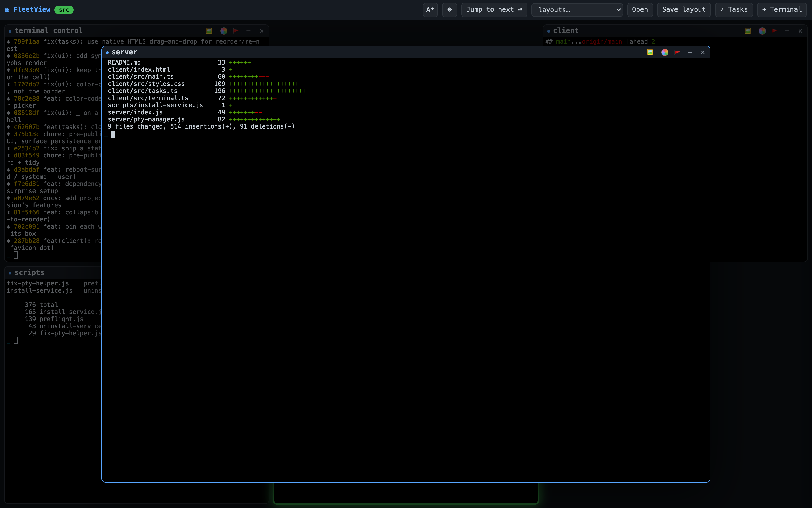Click commit hash 799f1aa in terminal control
This screenshot has height=508, width=812.
[x=26, y=42]
